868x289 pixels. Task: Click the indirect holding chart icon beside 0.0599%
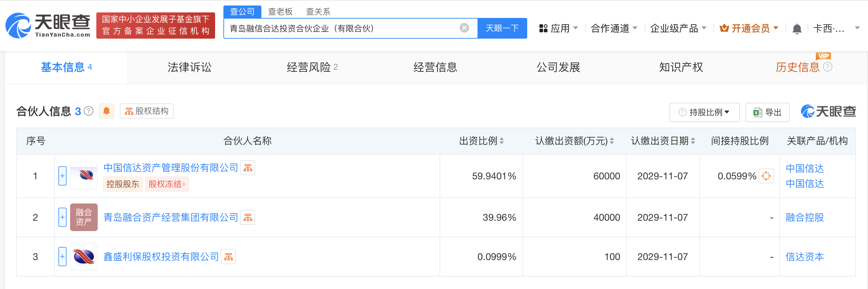click(x=766, y=176)
